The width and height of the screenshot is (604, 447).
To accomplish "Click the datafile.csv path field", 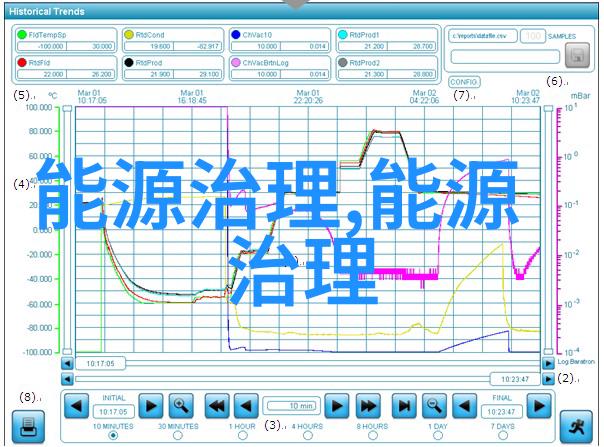I will click(x=483, y=36).
